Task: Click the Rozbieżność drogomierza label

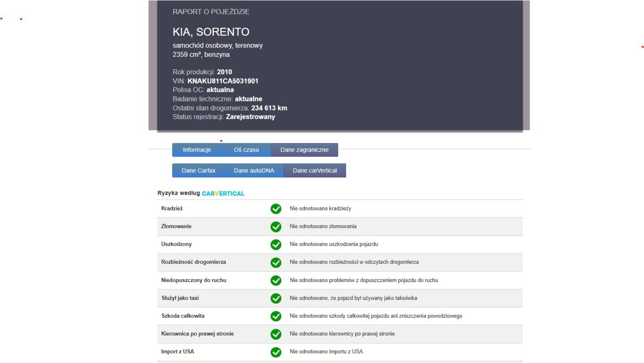Action: (x=194, y=262)
